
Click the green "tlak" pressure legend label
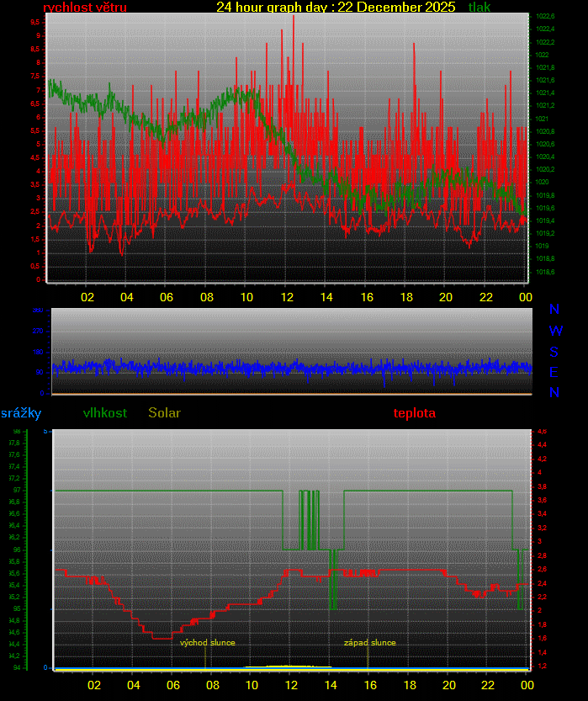coord(479,8)
